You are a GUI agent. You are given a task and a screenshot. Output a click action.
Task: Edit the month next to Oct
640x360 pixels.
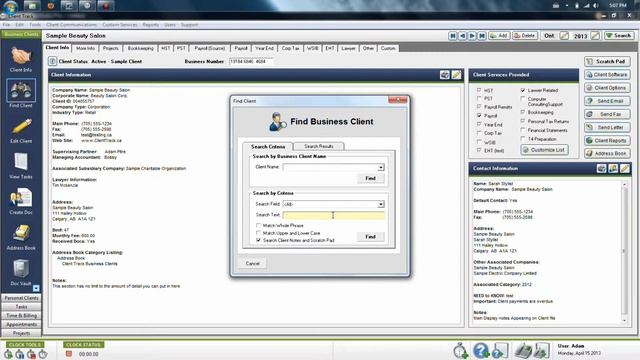[564, 36]
